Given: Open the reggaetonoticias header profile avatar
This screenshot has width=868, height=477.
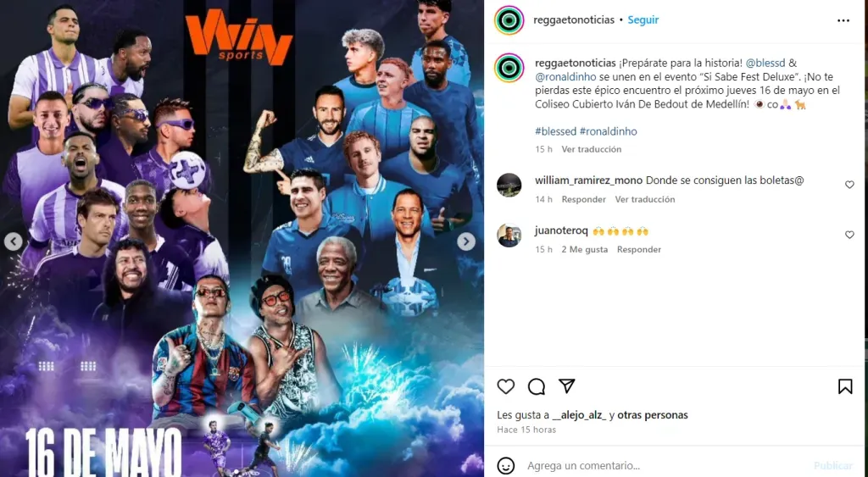Looking at the screenshot, I should [x=509, y=20].
